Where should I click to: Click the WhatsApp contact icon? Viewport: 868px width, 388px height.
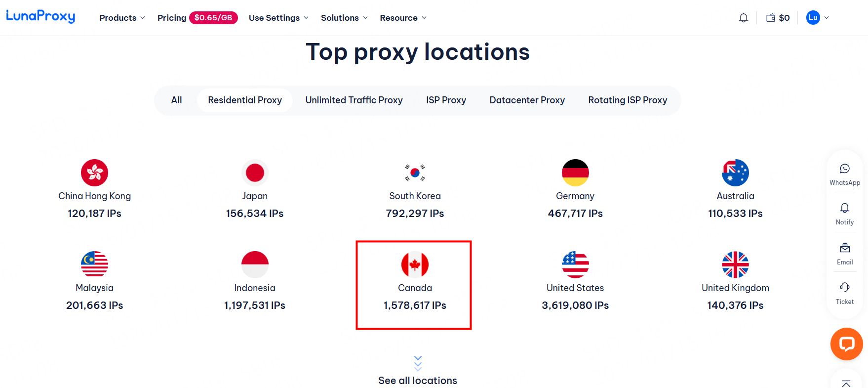[x=845, y=169]
